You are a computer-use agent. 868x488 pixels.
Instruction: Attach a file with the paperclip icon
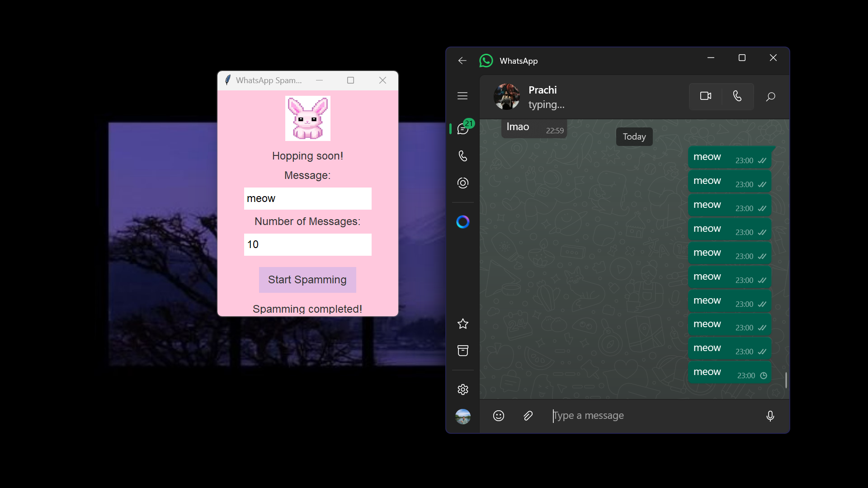pos(528,416)
